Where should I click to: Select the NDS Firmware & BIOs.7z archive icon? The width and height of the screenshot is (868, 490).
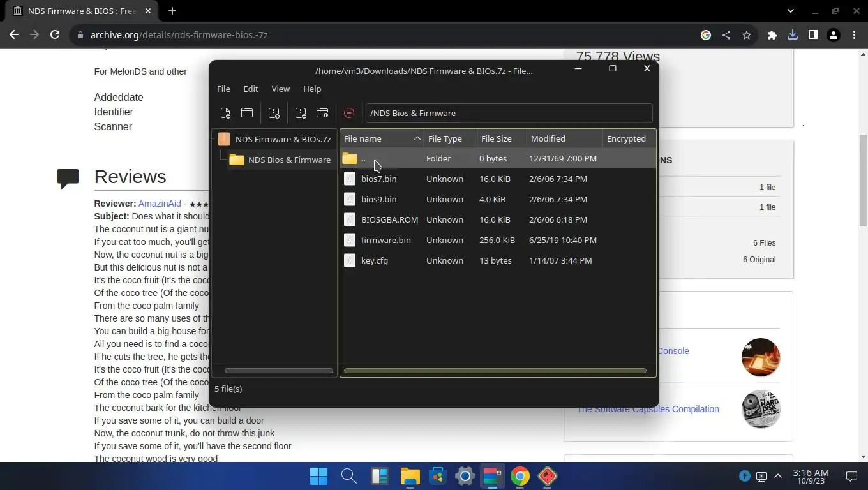pos(223,138)
